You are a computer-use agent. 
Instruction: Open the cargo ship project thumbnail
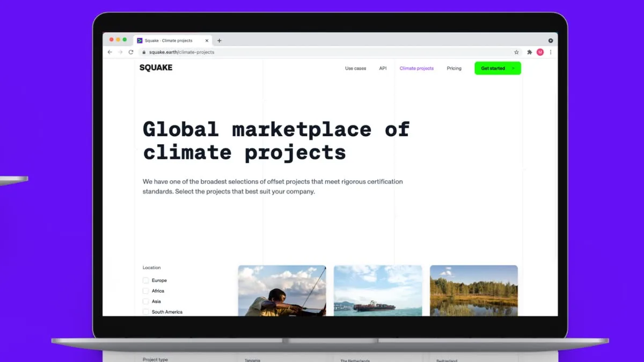[x=378, y=291]
